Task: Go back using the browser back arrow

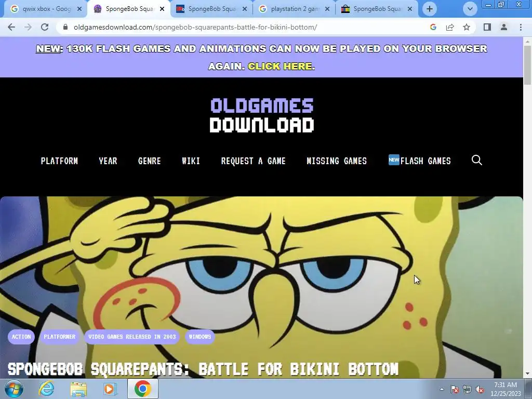Action: pyautogui.click(x=11, y=27)
